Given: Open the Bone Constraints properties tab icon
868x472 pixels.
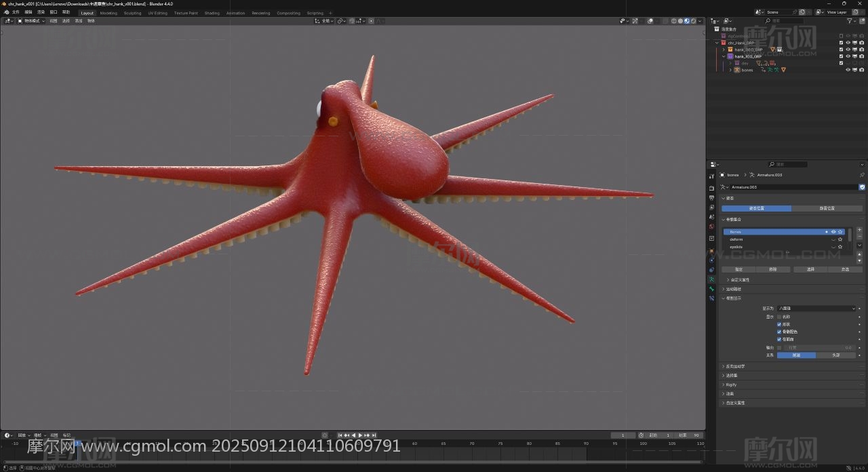Looking at the screenshot, I should [x=711, y=298].
